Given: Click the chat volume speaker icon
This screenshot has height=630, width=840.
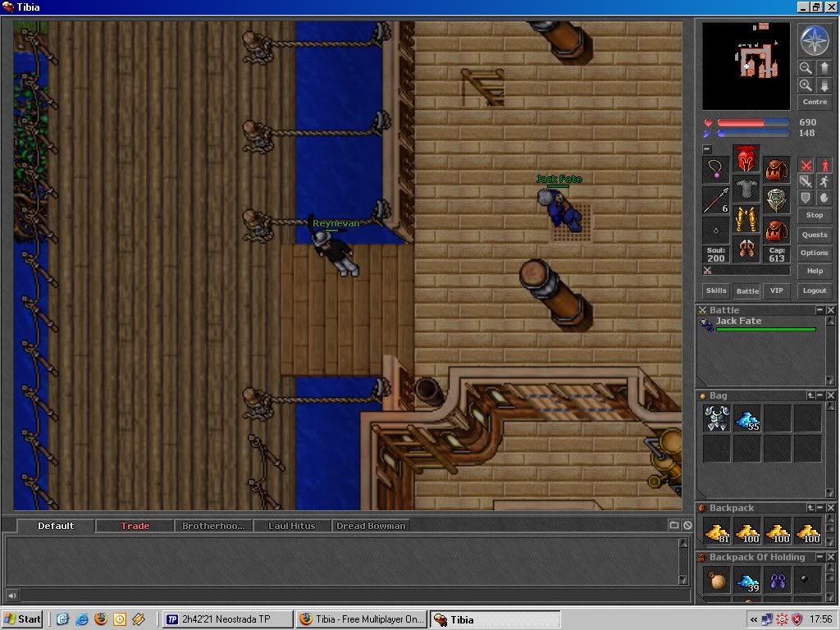Looking at the screenshot, I should click(11, 596).
